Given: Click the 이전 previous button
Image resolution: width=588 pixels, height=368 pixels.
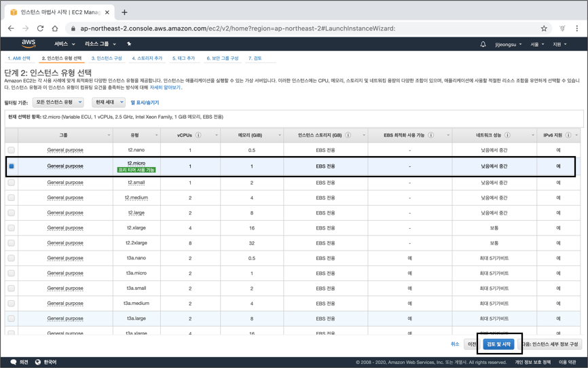Looking at the screenshot, I should point(471,344).
